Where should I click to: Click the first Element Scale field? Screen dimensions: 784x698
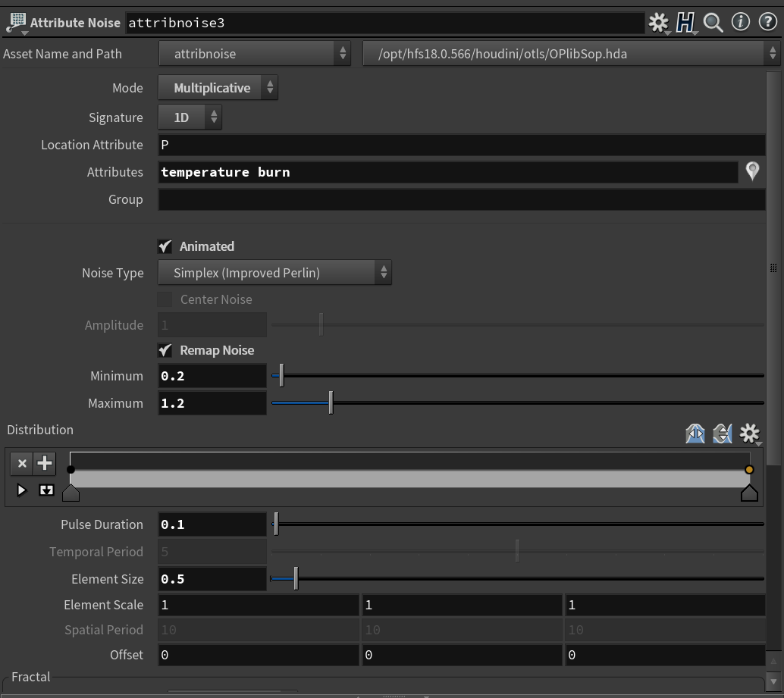259,605
